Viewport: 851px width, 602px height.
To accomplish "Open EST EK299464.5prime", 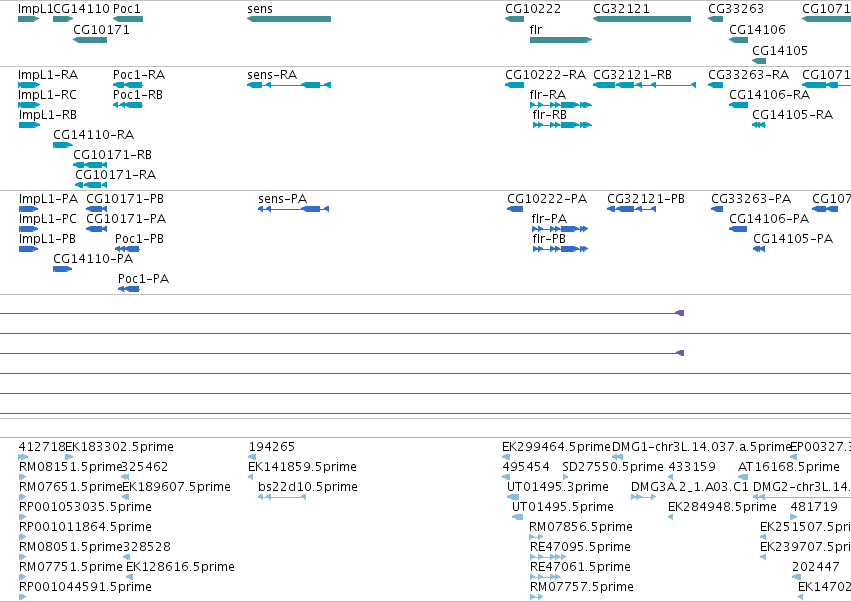I will click(556, 447).
